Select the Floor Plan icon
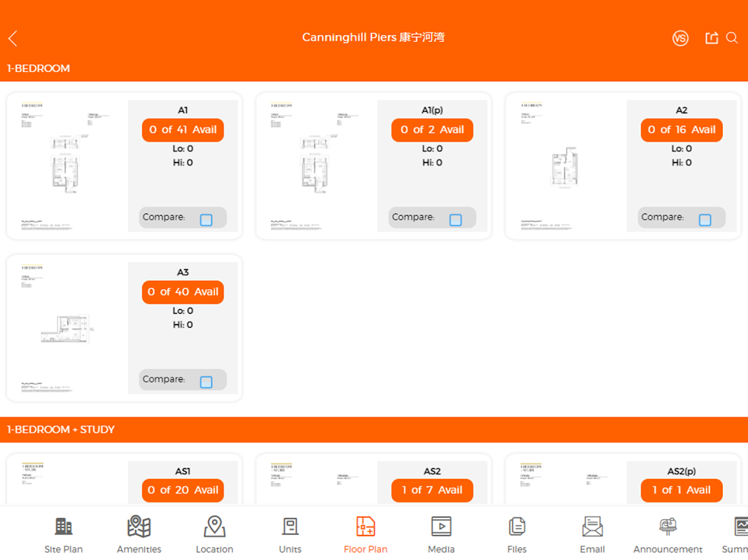Viewport: 748px width, 560px height. [366, 526]
